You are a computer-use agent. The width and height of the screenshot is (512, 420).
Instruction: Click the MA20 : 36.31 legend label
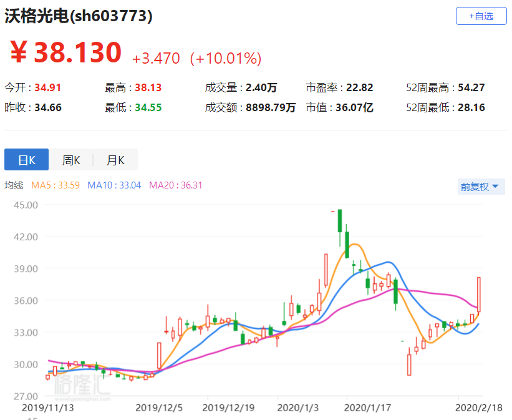click(175, 185)
